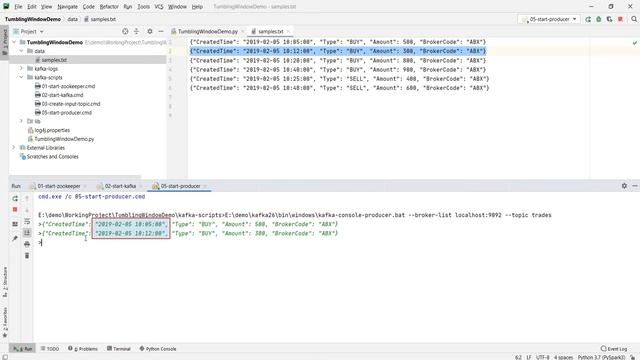Viewport: 640px width, 360px height.
Task: Collapse the TumblingWindowDemo root folder
Action: (x=15, y=42)
